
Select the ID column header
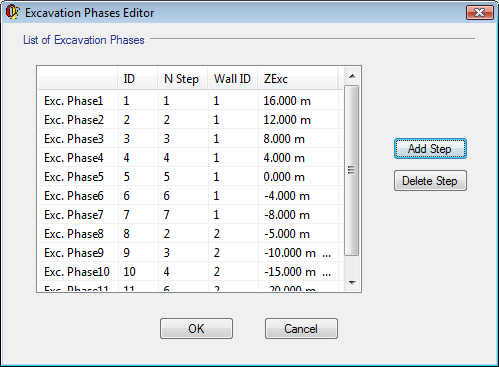tap(138, 79)
